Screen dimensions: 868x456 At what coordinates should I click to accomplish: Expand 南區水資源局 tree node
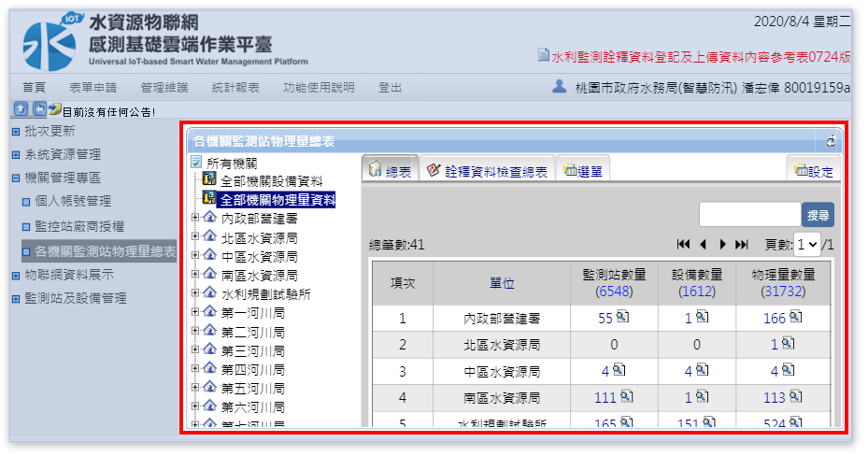195,274
